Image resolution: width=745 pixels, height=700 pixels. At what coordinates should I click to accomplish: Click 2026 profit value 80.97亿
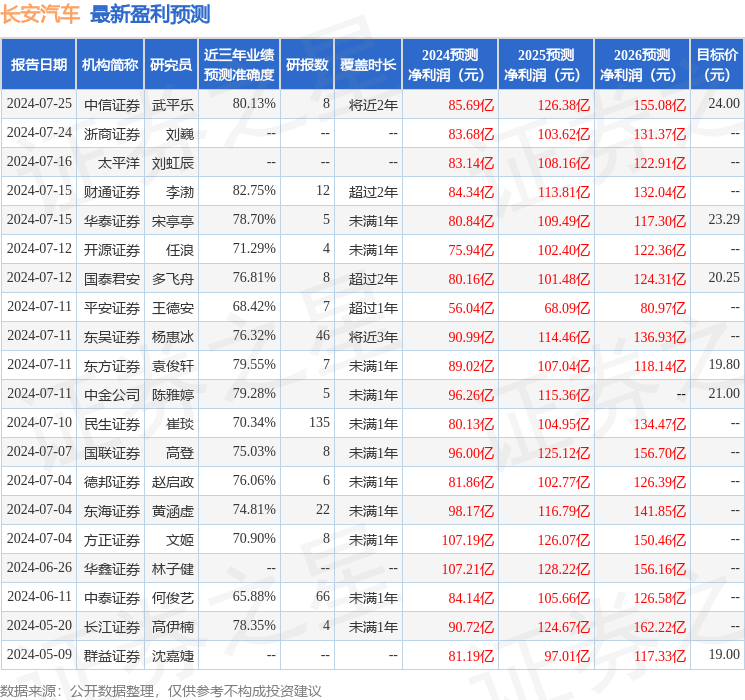coord(663,308)
